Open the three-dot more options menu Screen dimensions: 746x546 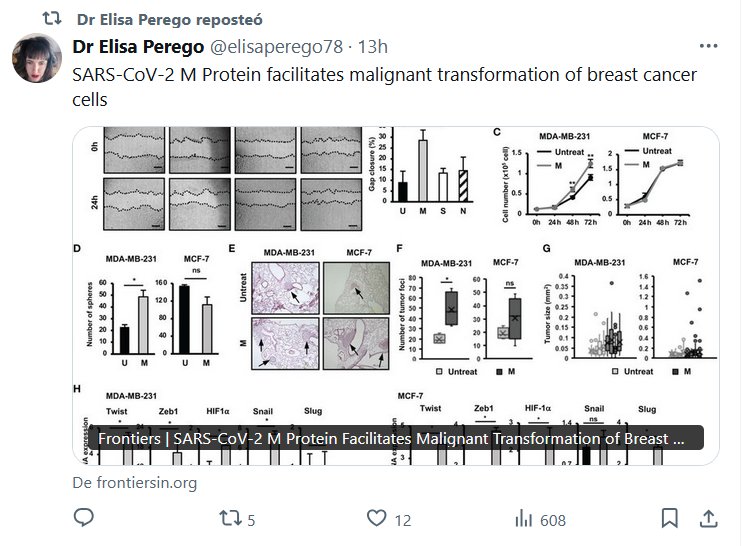coord(708,46)
